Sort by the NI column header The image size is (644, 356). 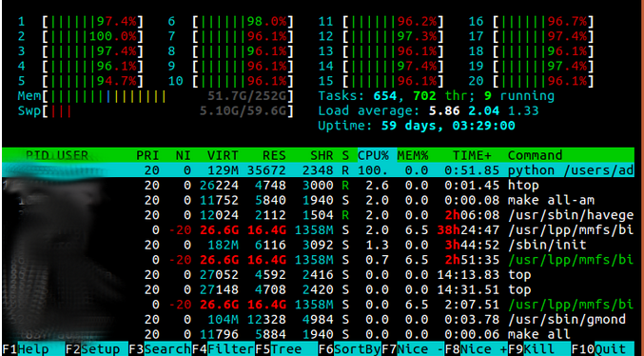click(184, 155)
